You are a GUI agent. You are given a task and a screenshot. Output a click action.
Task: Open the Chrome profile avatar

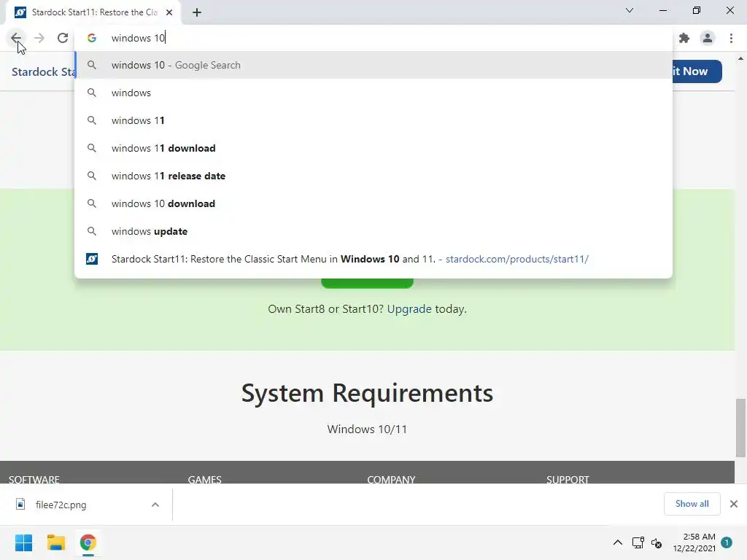point(708,38)
